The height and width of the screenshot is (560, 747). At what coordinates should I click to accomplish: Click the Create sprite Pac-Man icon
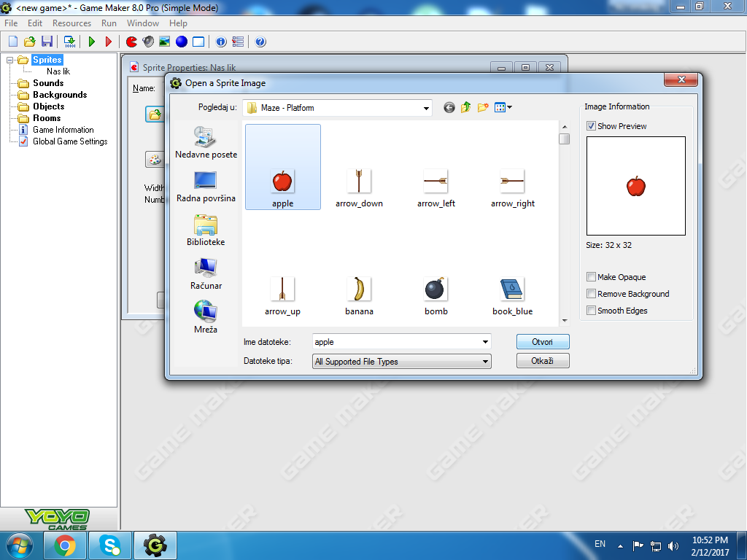131,42
